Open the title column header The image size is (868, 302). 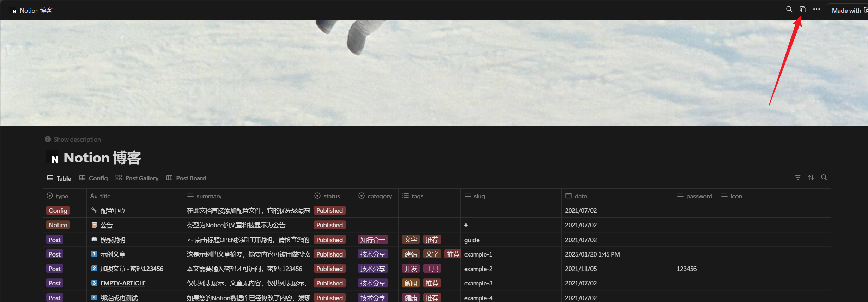coord(135,196)
